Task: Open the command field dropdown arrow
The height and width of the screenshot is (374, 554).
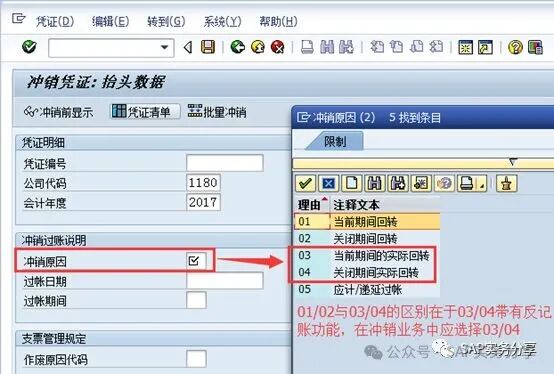Action: coord(164,47)
